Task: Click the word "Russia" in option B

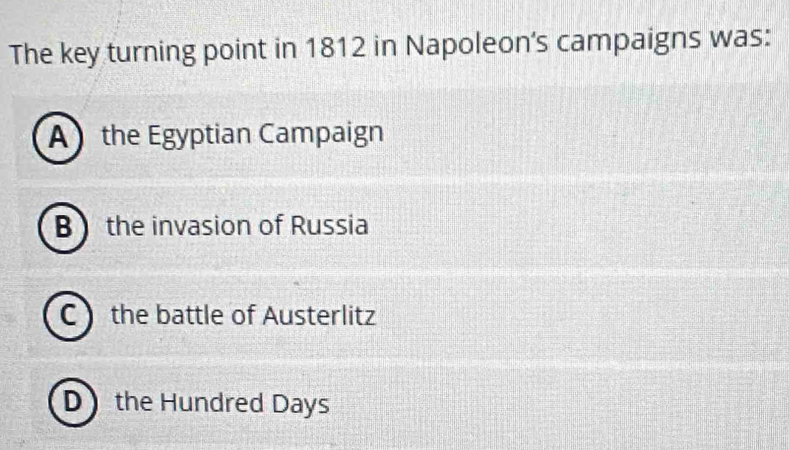Action: pos(329,226)
